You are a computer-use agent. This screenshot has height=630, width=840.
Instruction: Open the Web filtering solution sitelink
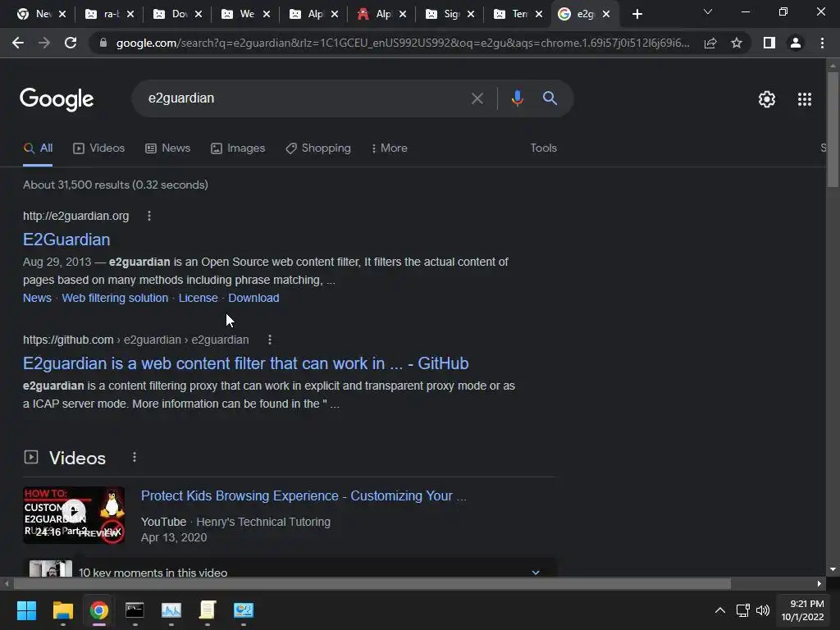tap(115, 298)
